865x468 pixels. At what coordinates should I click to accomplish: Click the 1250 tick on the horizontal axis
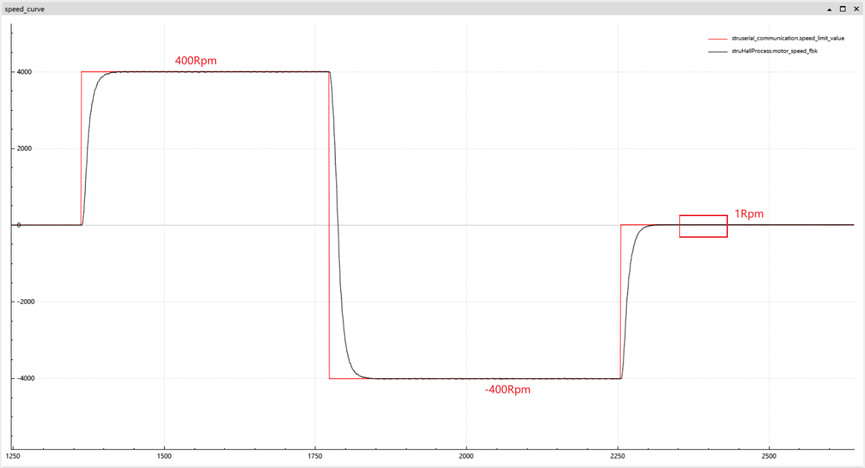[13, 456]
